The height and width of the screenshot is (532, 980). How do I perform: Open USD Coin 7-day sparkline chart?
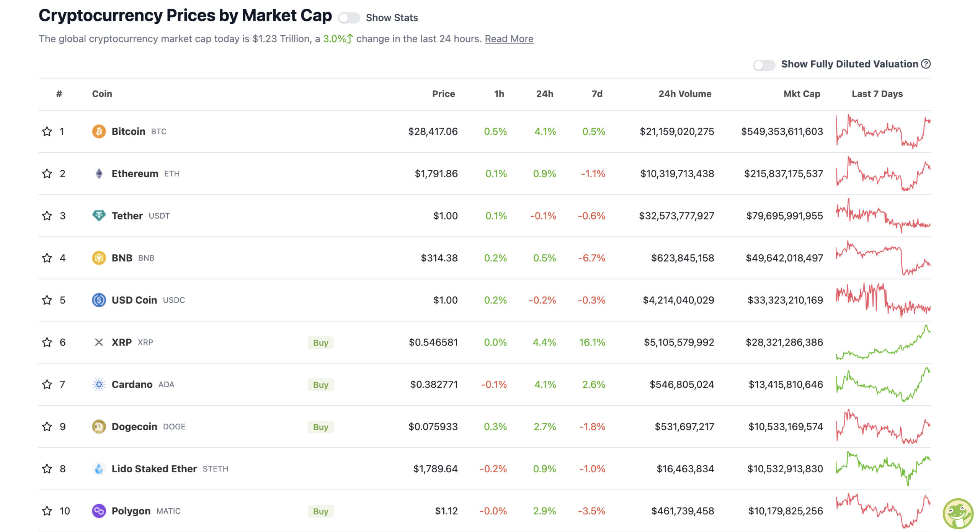tap(883, 300)
